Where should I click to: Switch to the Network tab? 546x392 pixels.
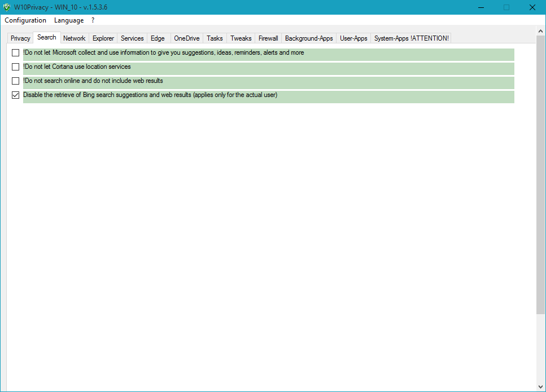pyautogui.click(x=74, y=38)
